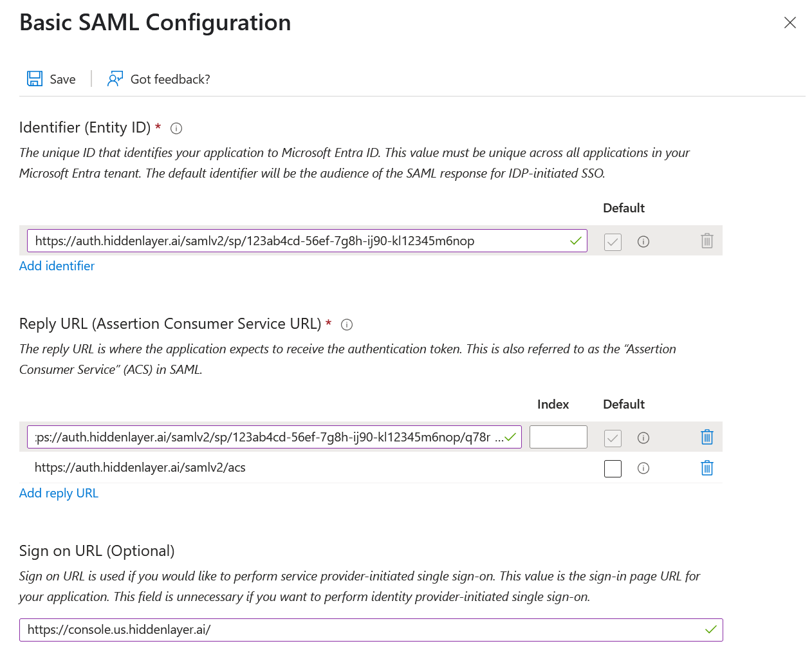Screen dimensions: 812x666
Task: Click the Got feedback speech bubble icon
Action: pyautogui.click(x=115, y=78)
